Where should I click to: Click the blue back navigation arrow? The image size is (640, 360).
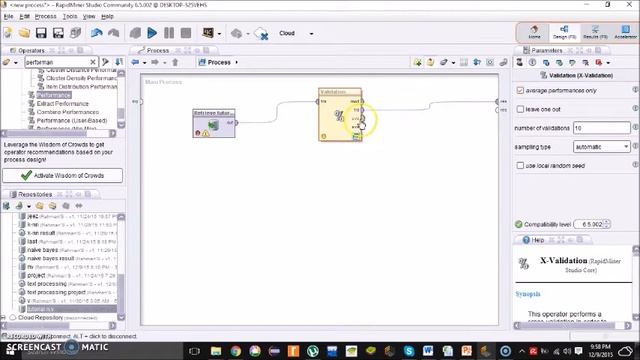(x=135, y=62)
